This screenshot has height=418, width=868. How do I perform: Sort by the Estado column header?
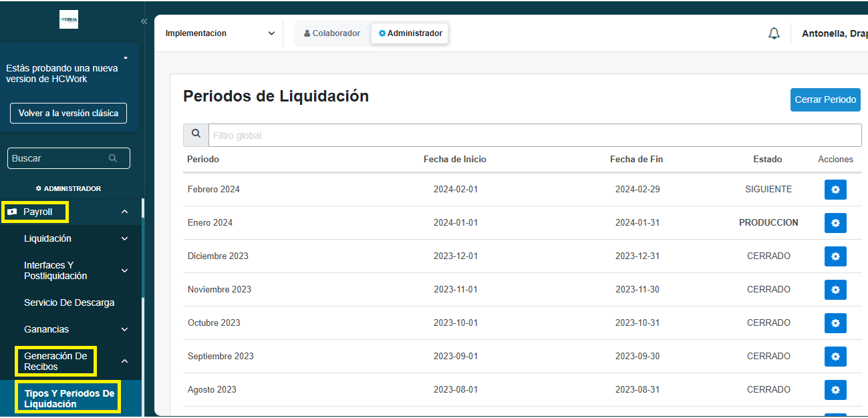[768, 159]
